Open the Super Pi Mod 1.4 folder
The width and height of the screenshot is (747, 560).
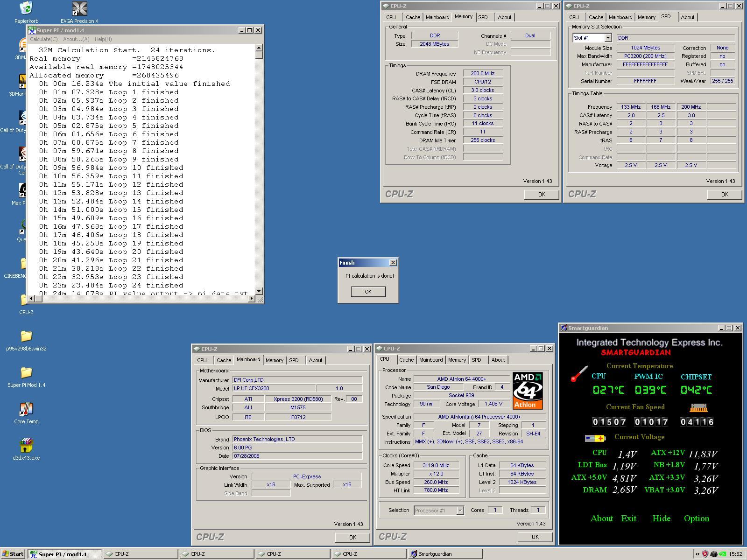click(x=26, y=373)
